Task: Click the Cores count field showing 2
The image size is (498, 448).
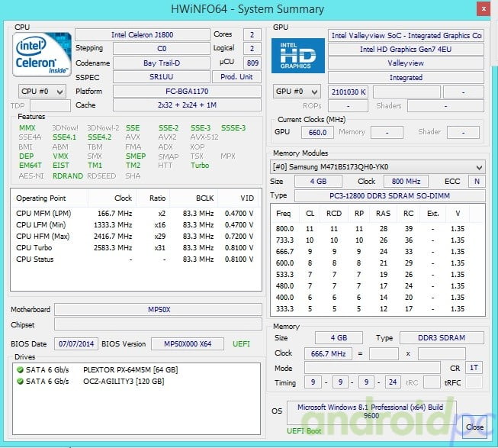Action: click(252, 34)
